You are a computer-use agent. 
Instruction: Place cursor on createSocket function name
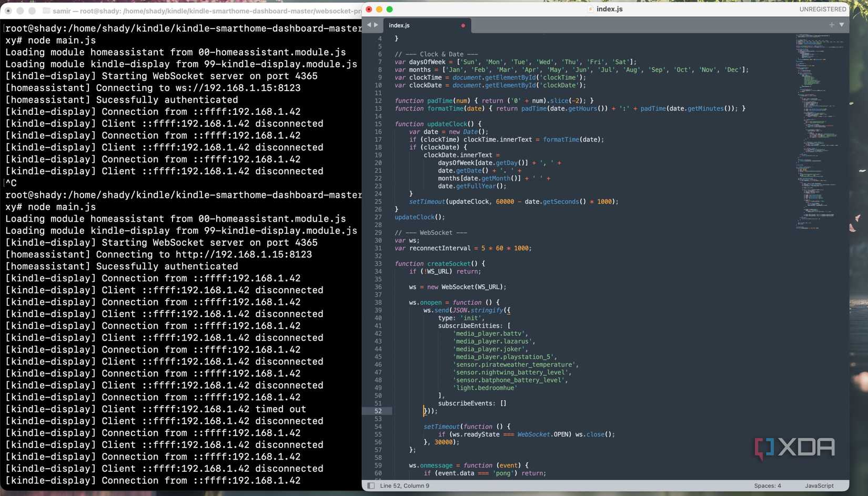448,264
